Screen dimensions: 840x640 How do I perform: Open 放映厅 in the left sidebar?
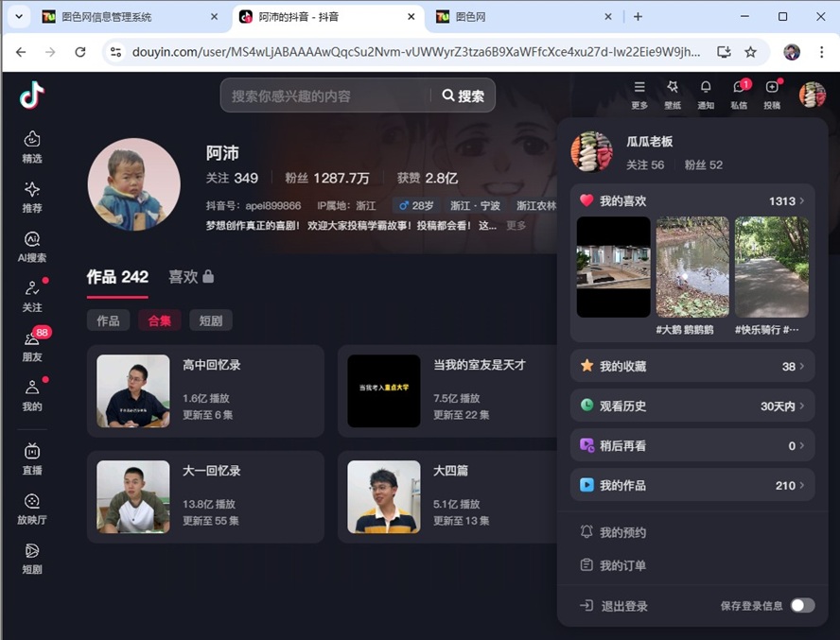click(x=32, y=508)
